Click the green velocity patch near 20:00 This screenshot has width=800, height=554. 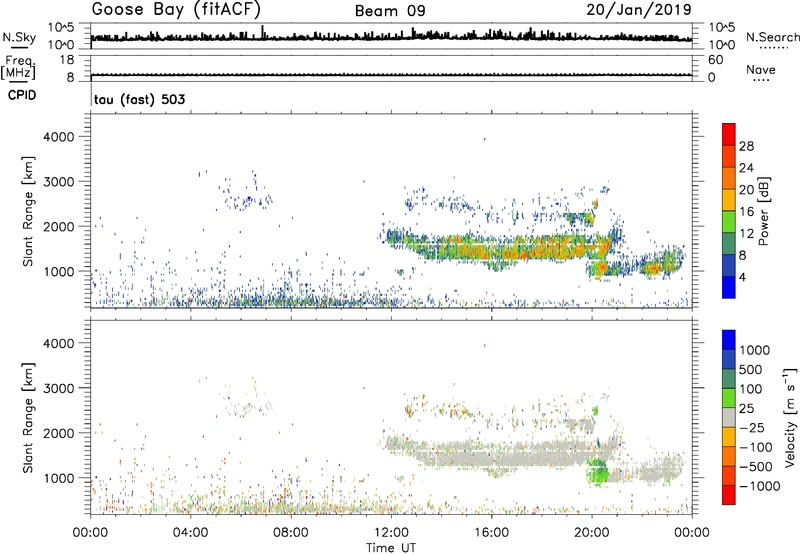598,472
